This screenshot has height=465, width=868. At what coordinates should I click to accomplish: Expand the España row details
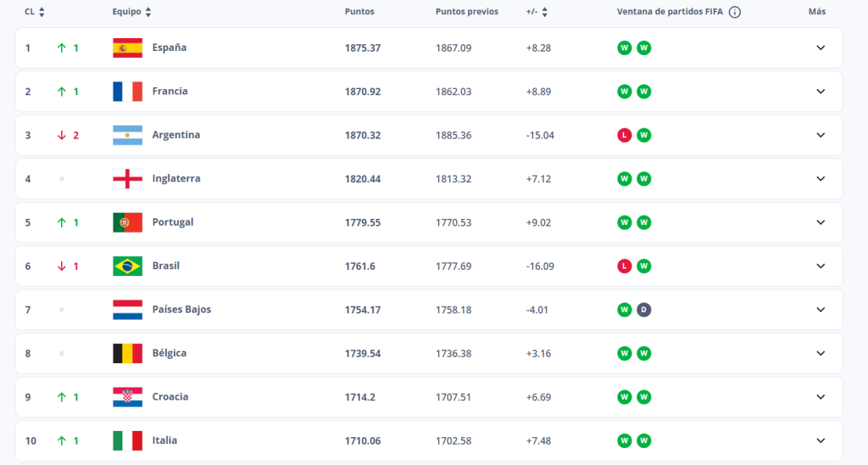[x=820, y=48]
